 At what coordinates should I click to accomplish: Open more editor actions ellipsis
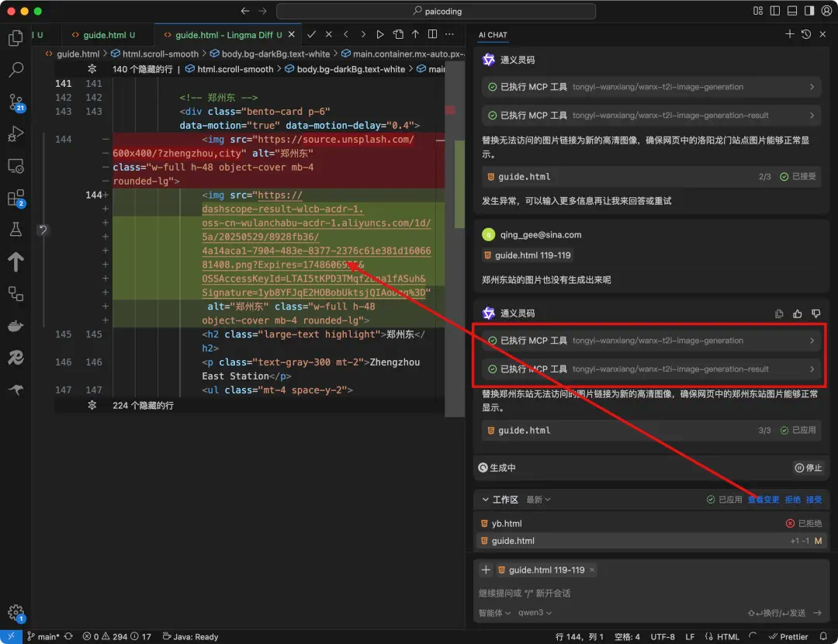[x=449, y=34]
